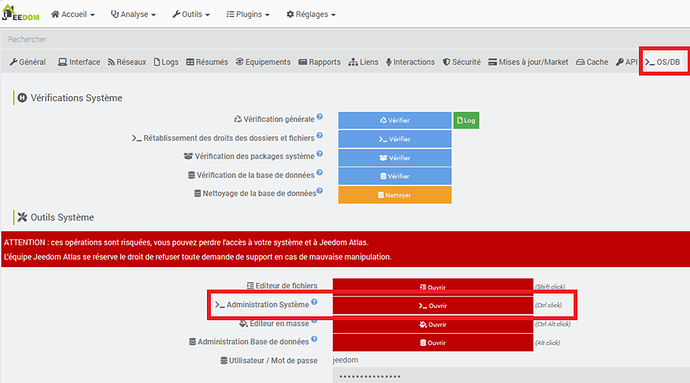
Task: Click the masked password field
Action: pyautogui.click(x=511, y=376)
